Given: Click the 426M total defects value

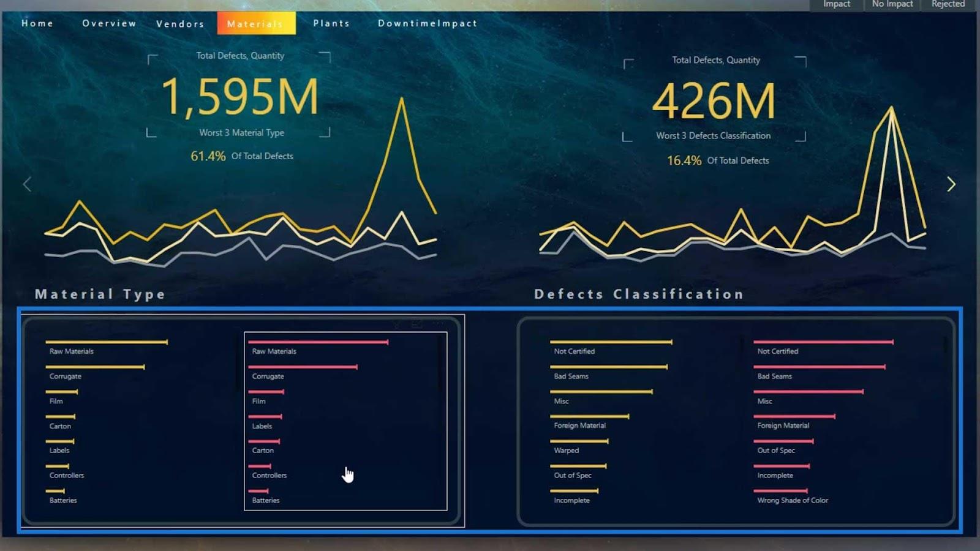Looking at the screenshot, I should coord(714,101).
